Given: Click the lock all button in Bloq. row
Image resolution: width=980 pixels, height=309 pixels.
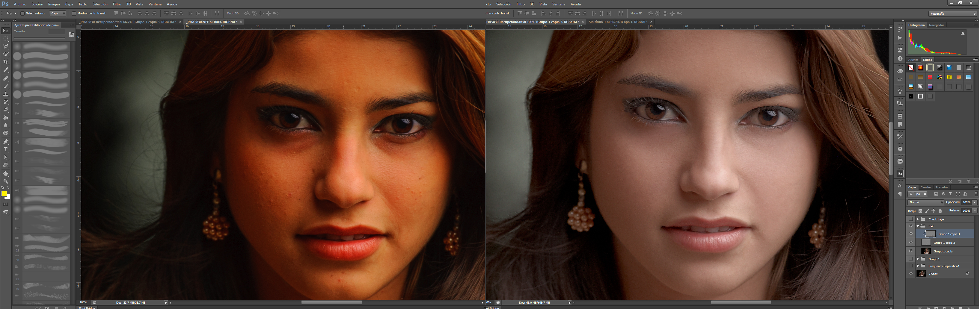Looking at the screenshot, I should (x=940, y=211).
